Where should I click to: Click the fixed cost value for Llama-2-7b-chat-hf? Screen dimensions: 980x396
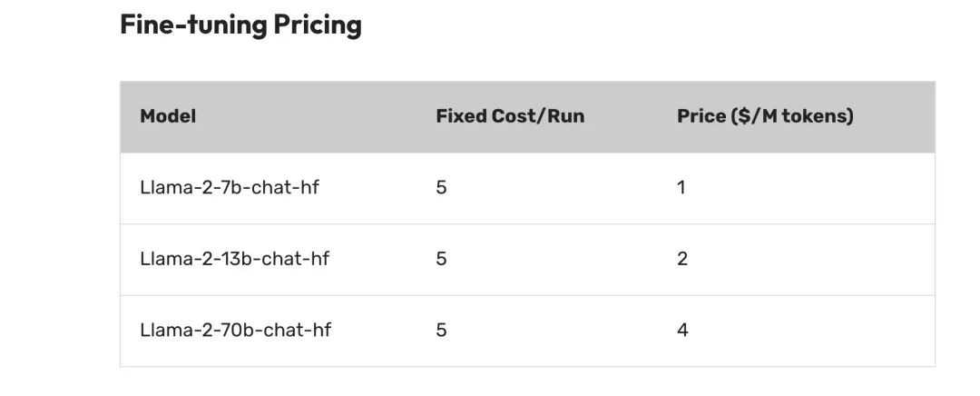441,188
